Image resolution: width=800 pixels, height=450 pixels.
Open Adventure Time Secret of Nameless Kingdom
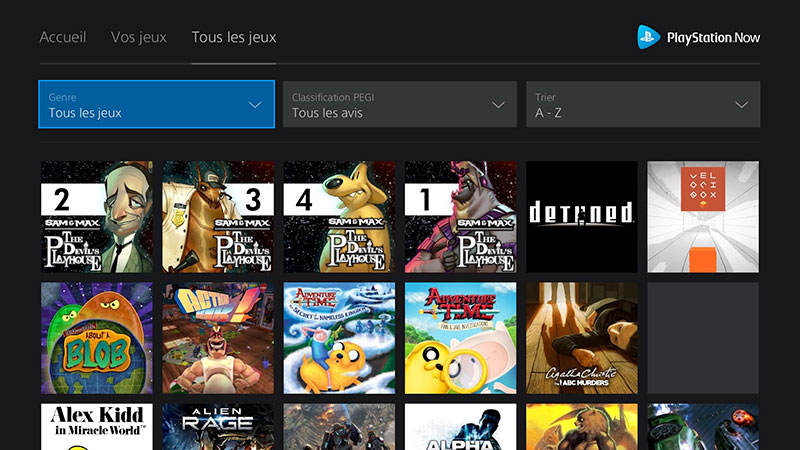coord(339,337)
